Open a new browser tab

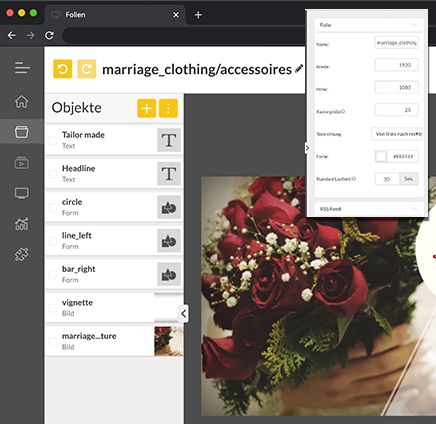[x=198, y=15]
